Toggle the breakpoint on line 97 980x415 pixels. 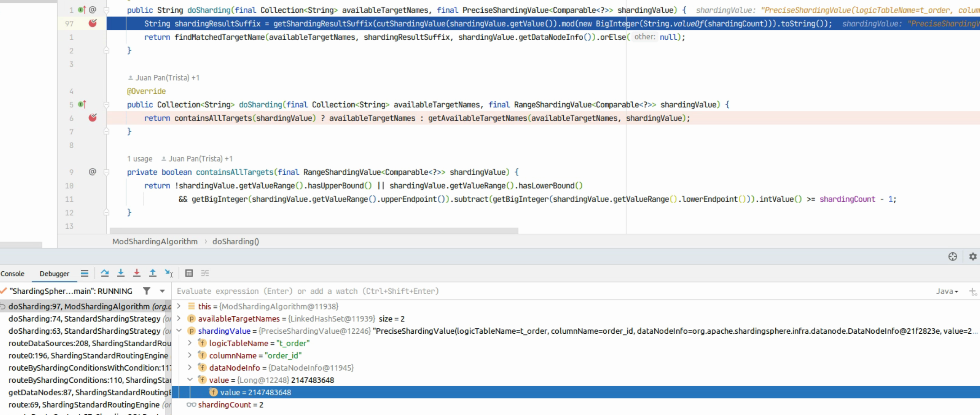click(x=93, y=23)
